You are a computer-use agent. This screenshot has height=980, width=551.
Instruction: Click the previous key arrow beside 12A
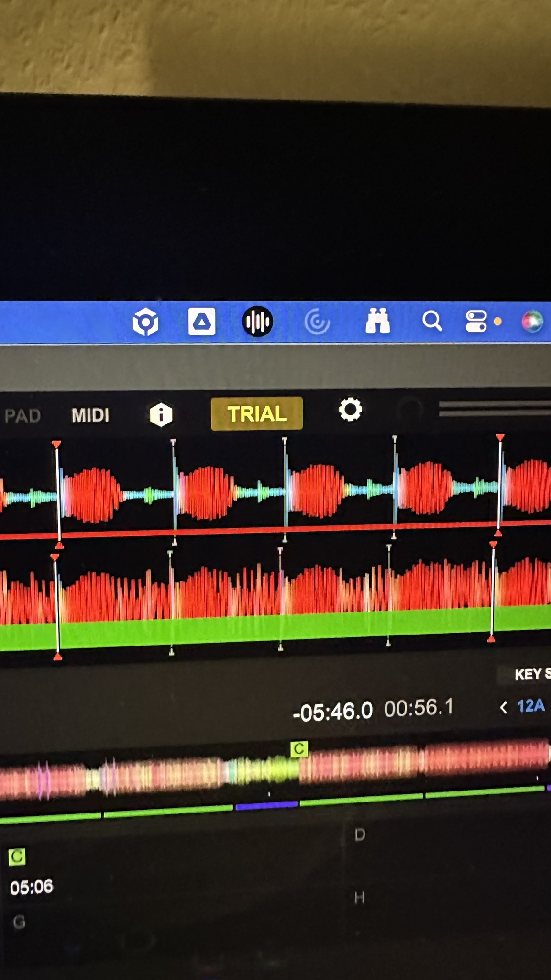(503, 707)
